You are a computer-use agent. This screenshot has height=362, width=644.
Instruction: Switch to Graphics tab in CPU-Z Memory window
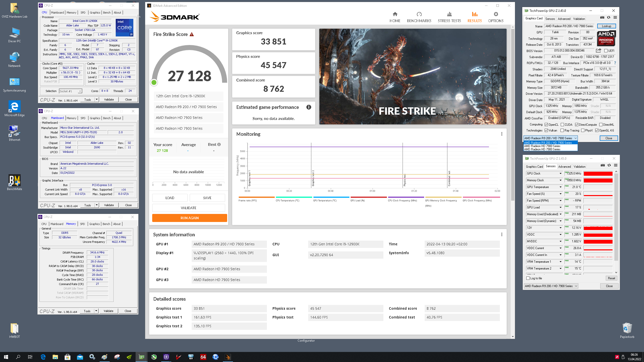(94, 224)
